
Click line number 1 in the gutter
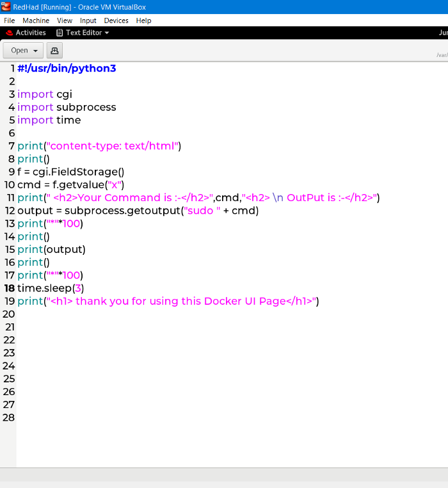[12, 68]
